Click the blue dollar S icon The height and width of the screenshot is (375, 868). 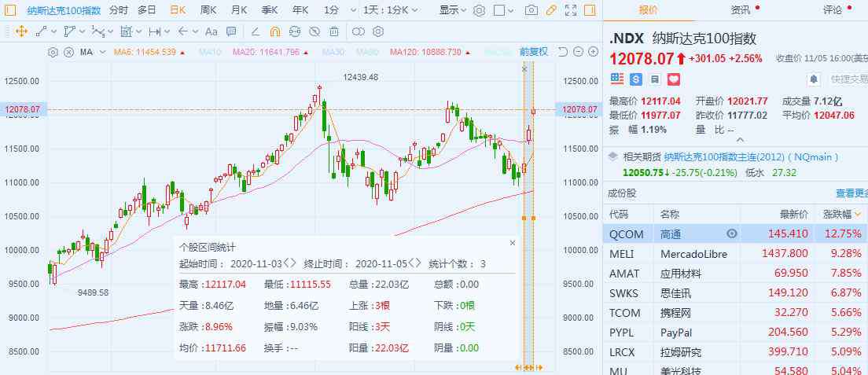(636, 79)
